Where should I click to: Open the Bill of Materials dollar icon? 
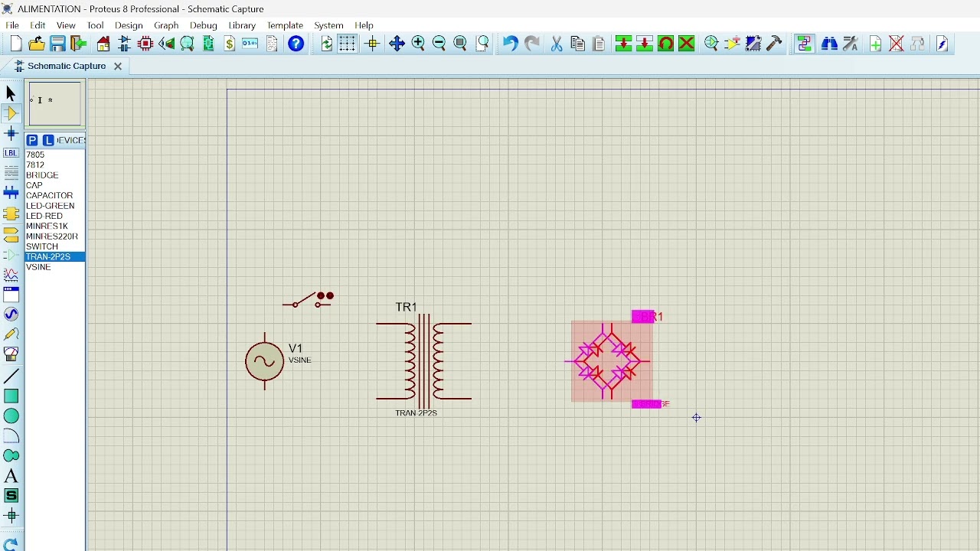pos(230,44)
